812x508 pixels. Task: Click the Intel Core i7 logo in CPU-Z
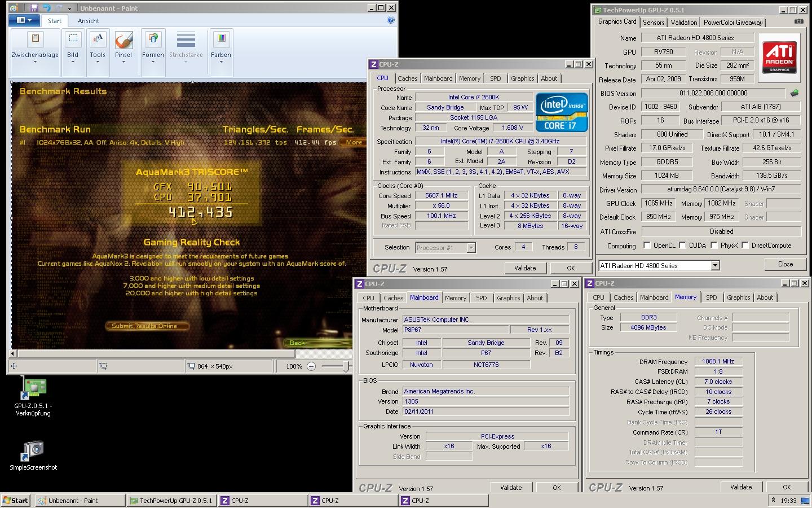pyautogui.click(x=562, y=112)
